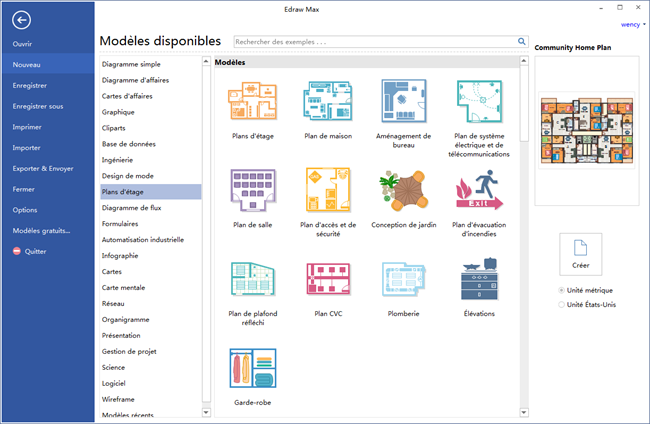Select the Plan CVC template

click(x=328, y=279)
